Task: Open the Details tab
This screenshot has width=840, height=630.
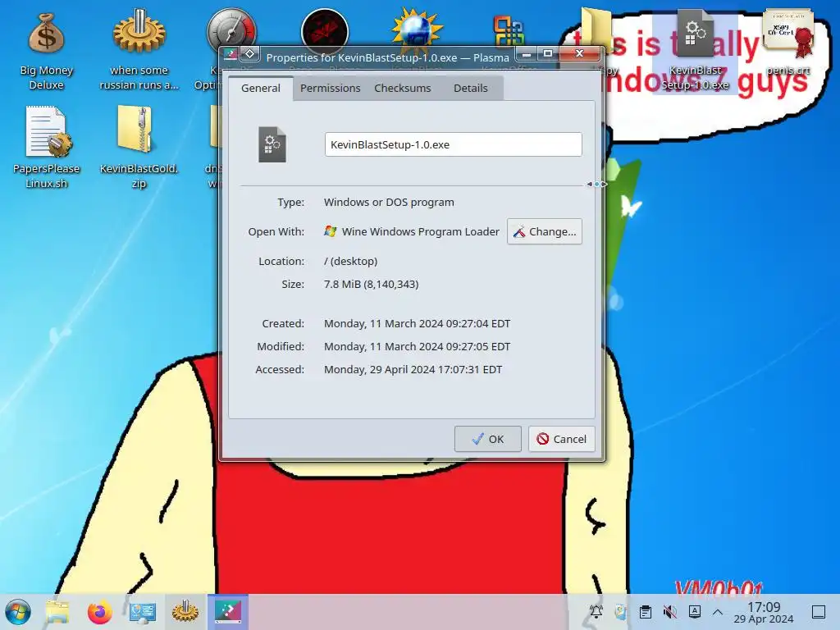Action: point(470,89)
